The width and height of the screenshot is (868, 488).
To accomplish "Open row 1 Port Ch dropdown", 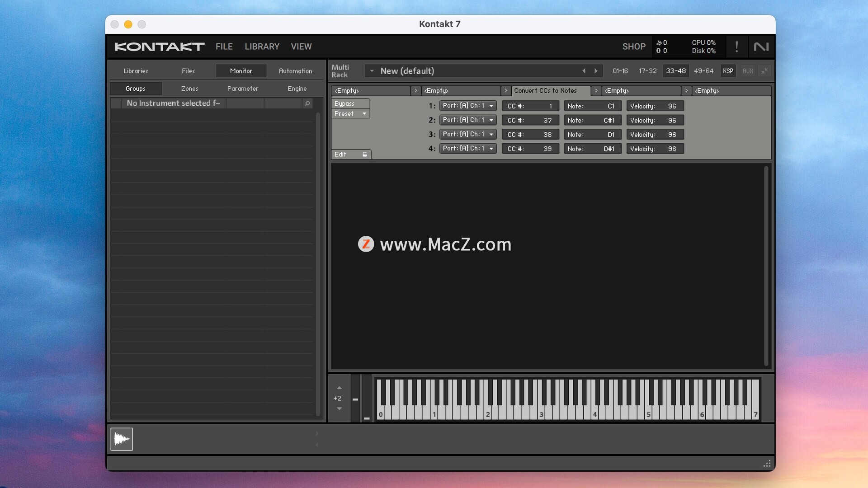I will [468, 106].
